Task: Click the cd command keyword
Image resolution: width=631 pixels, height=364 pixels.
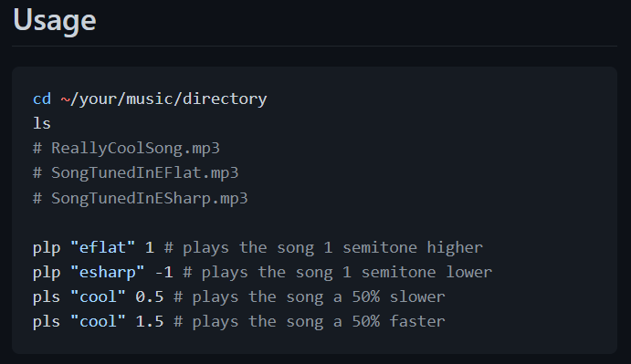Action: [x=42, y=99]
